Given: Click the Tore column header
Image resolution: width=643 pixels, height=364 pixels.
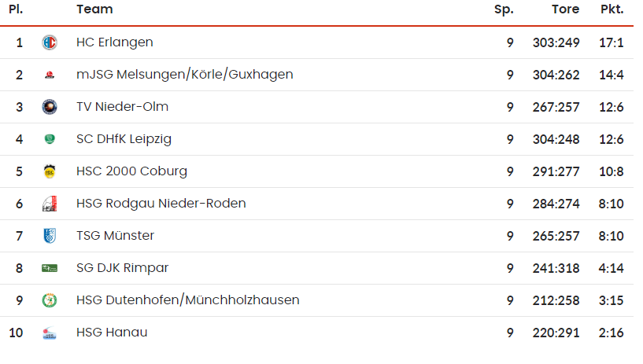Looking at the screenshot, I should [566, 9].
